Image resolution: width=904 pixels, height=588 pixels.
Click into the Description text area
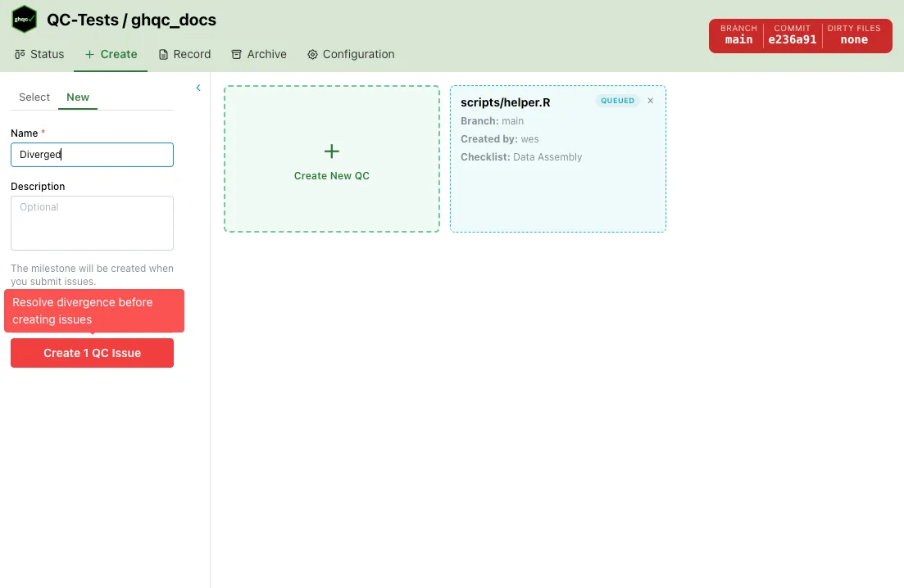[92, 223]
